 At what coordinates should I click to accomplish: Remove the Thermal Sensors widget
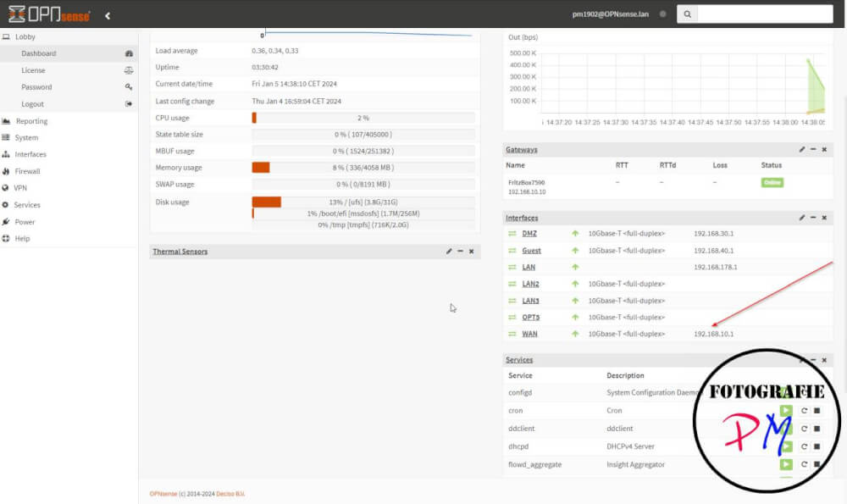coord(472,252)
